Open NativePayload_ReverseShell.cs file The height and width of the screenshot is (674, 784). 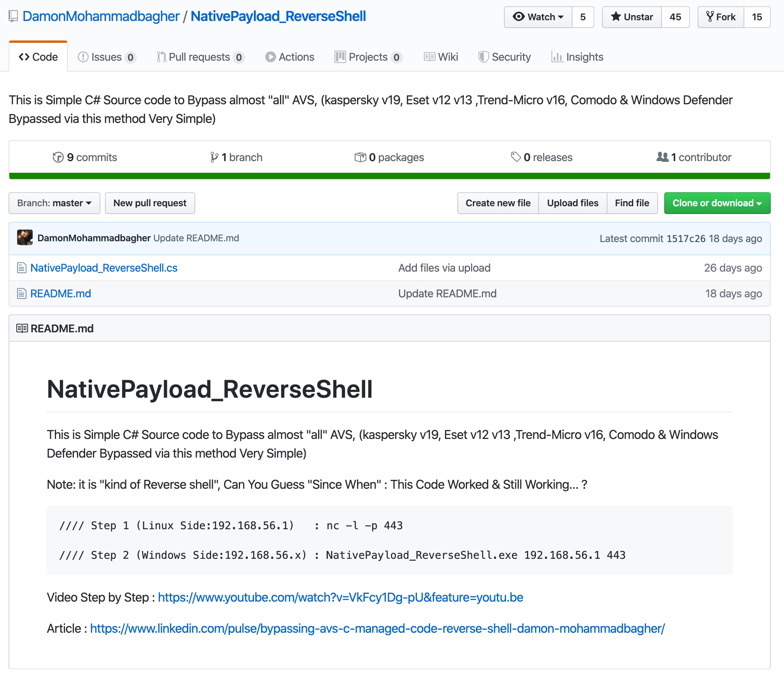(x=104, y=268)
